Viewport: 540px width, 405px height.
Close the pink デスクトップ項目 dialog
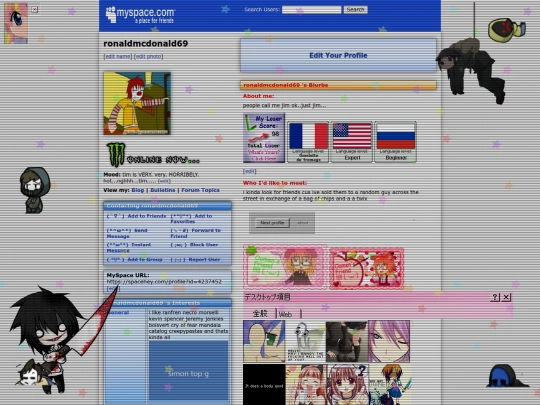pos(506,297)
